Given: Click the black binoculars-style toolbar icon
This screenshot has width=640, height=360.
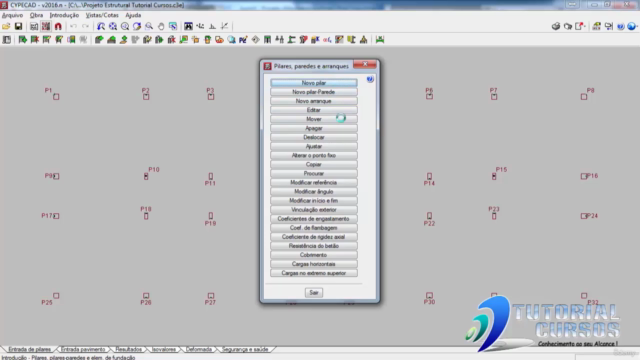Looking at the screenshot, I should (188, 26).
